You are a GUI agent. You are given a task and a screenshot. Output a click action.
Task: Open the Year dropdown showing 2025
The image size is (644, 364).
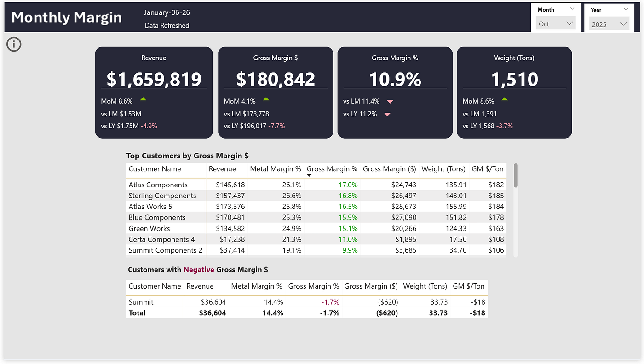click(609, 24)
